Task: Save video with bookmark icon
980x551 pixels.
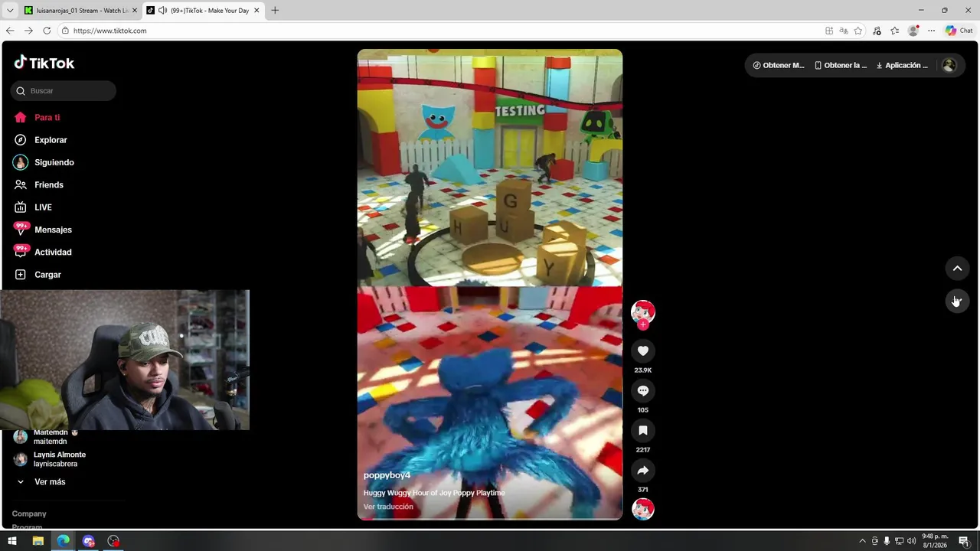Action: point(643,431)
